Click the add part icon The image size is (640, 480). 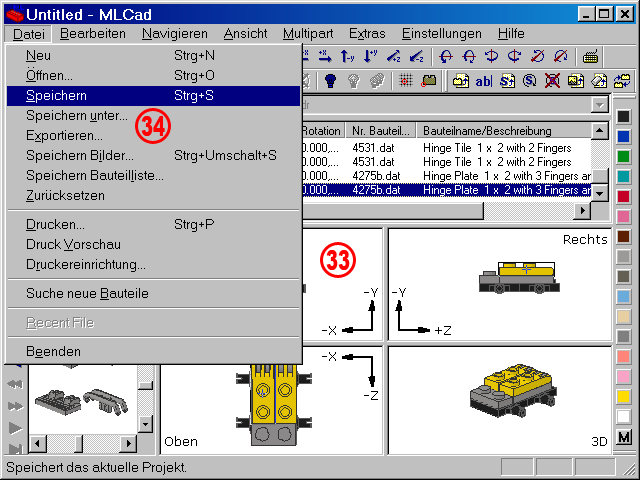click(461, 81)
